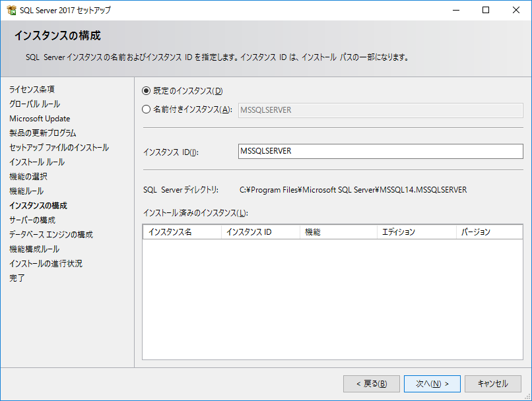Click the 機能 column header
The height and width of the screenshot is (401, 532).
[339, 232]
